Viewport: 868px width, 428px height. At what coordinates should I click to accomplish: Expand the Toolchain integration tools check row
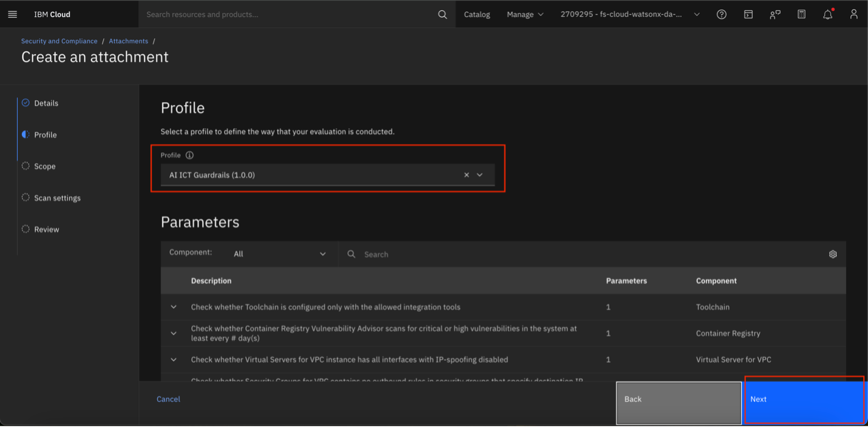pos(173,307)
